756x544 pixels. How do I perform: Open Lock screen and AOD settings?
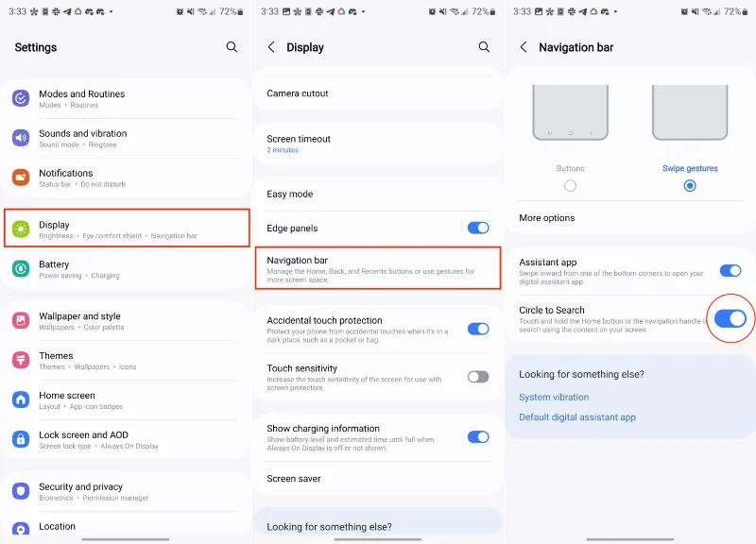click(x=126, y=439)
